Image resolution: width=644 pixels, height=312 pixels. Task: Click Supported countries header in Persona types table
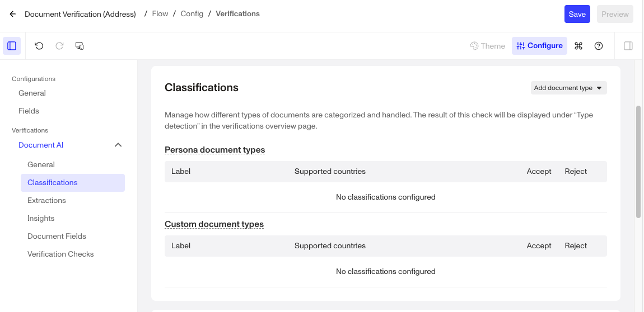click(x=330, y=171)
